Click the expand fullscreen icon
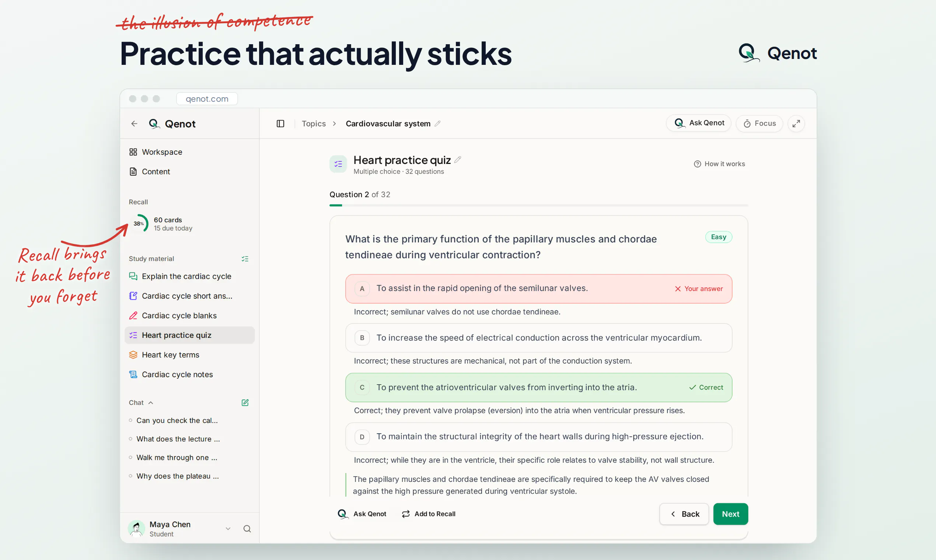Viewport: 936px width, 560px height. (796, 124)
